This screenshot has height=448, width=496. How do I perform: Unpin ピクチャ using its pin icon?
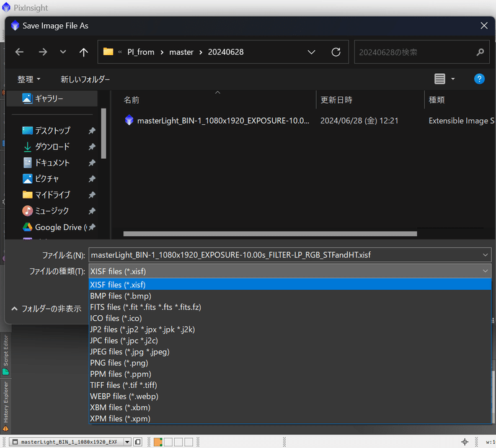[x=92, y=179]
